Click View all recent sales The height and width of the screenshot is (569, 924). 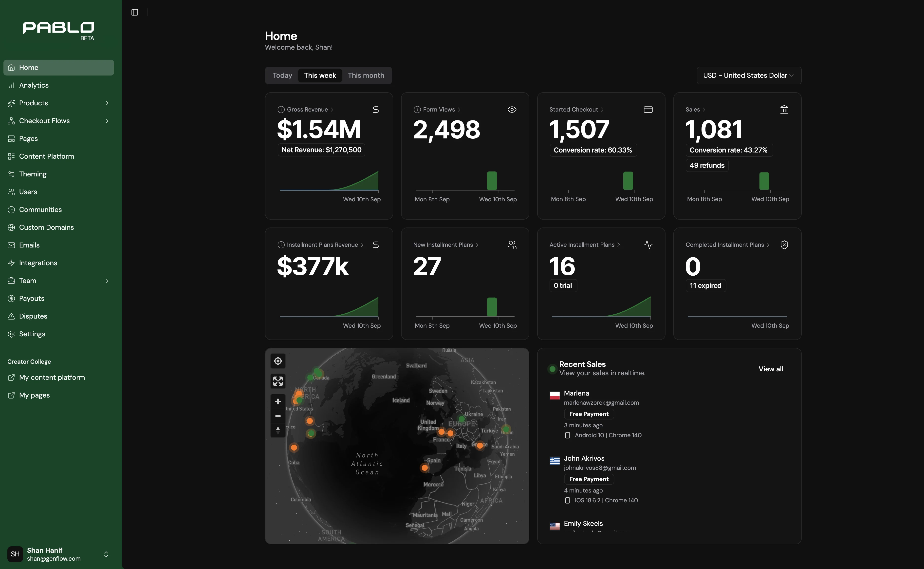pos(771,369)
